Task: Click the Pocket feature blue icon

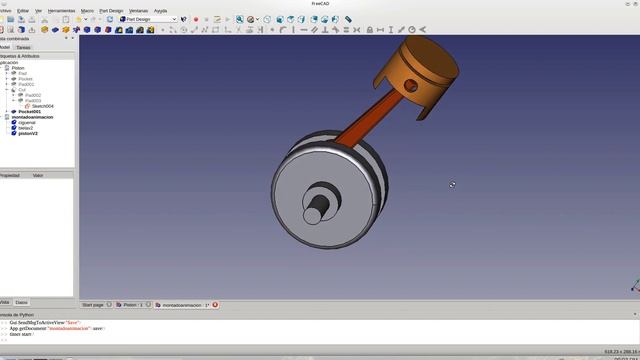Action: 55,29
